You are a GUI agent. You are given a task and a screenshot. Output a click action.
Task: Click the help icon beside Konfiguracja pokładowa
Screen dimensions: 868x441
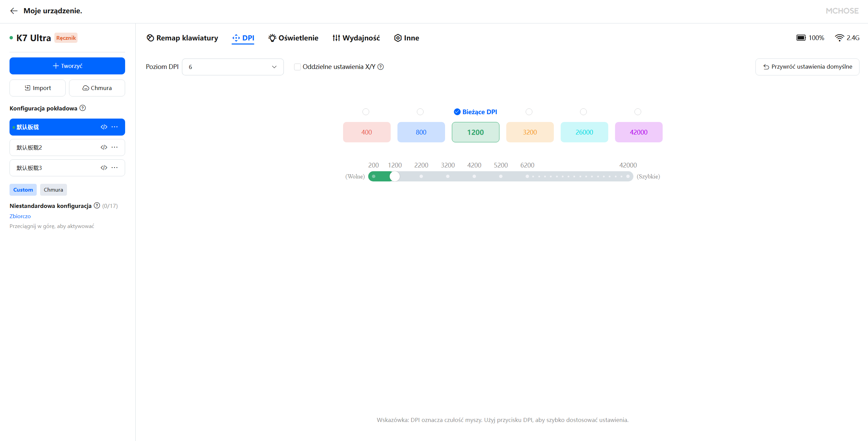[x=83, y=108]
